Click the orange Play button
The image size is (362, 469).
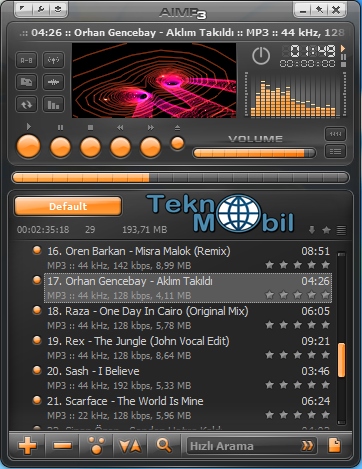point(29,147)
